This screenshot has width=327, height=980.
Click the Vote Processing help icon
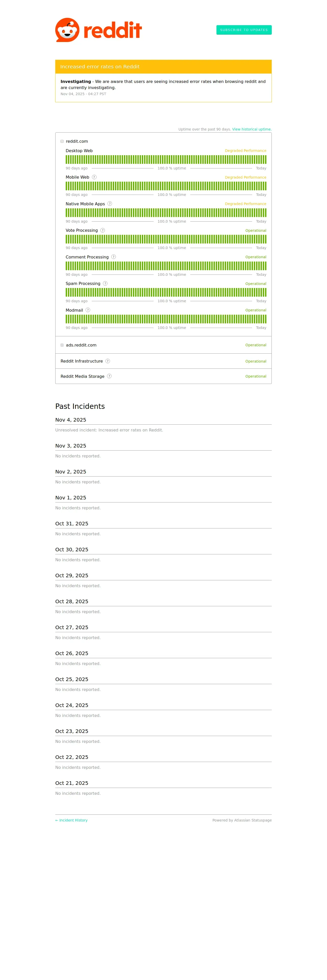(103, 230)
